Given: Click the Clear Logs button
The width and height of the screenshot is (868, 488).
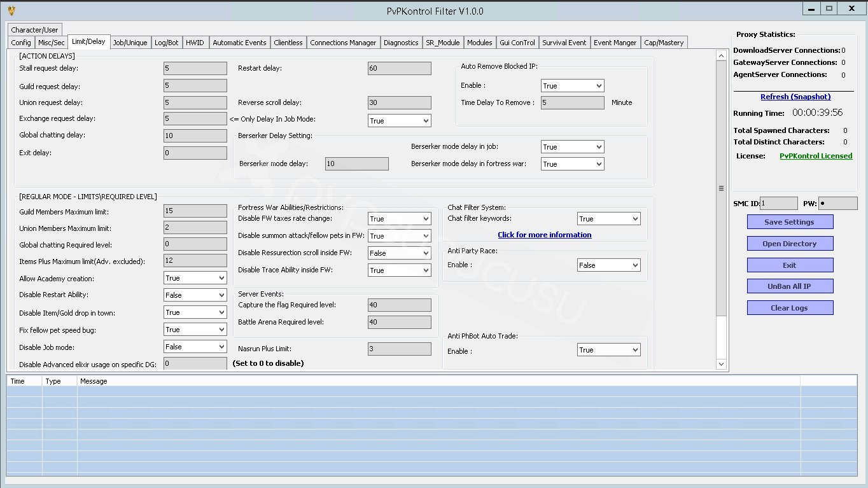Looking at the screenshot, I should pyautogui.click(x=790, y=308).
